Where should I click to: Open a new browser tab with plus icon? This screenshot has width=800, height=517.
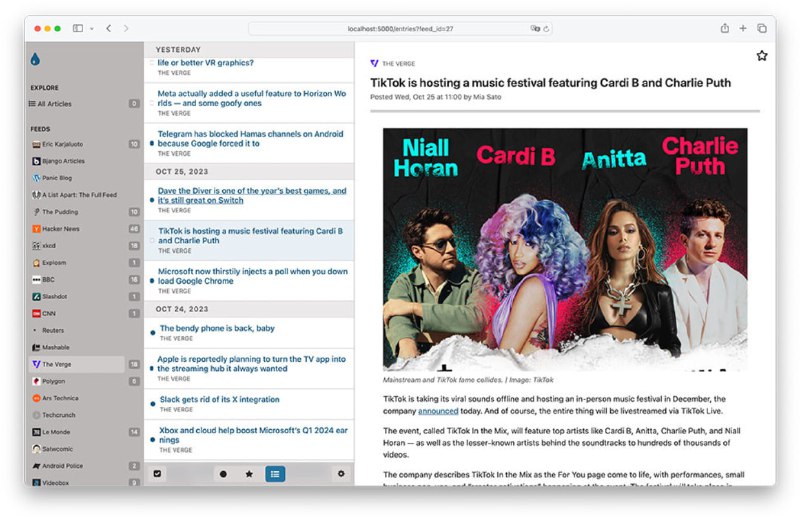pos(743,28)
